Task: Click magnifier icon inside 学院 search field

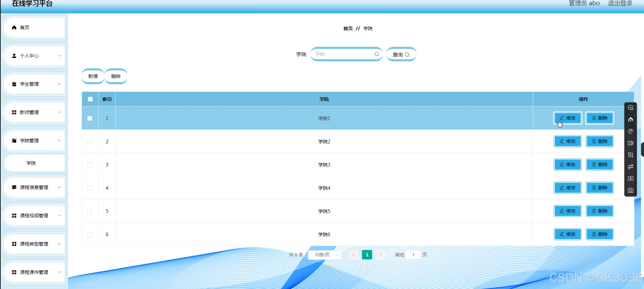Action: (x=376, y=54)
